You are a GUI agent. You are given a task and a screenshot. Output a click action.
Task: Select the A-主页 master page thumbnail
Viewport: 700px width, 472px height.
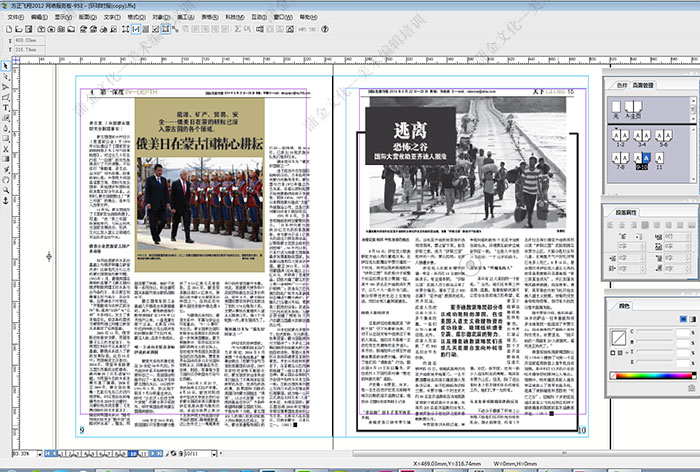[633, 109]
